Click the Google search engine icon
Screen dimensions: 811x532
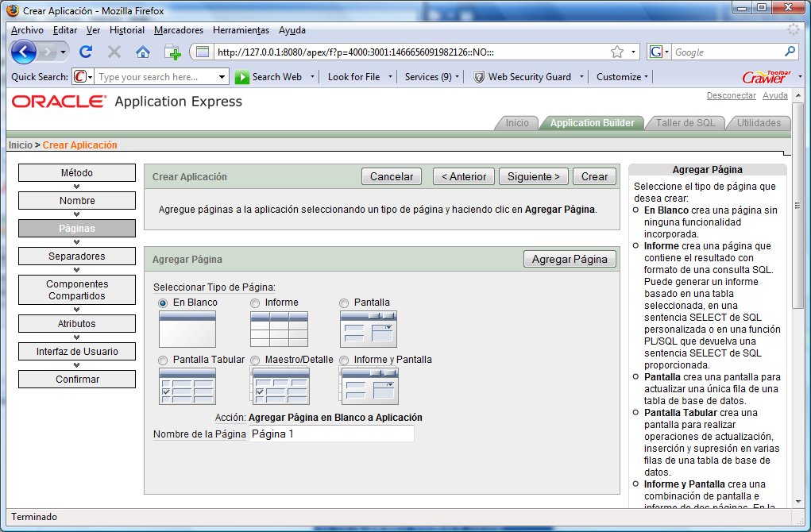656,52
